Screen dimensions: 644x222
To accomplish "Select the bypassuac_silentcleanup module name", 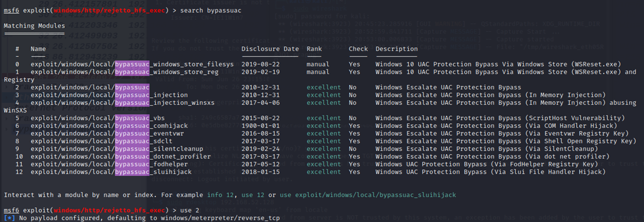I will pos(116,149).
